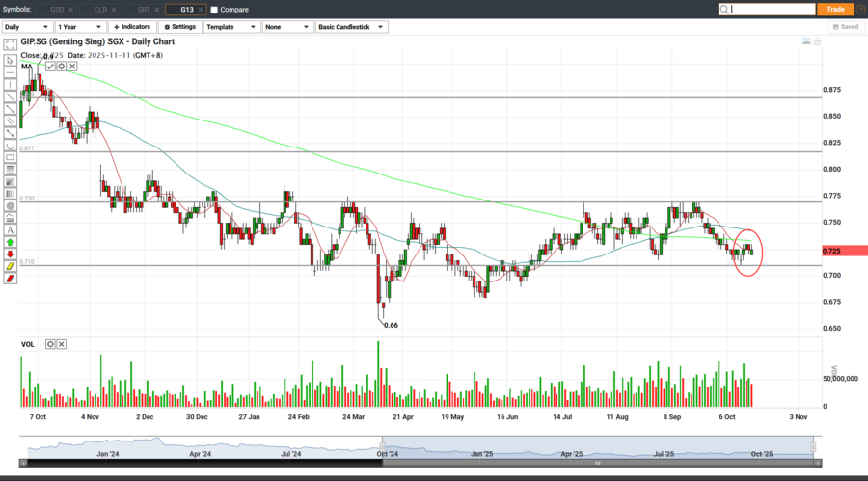Click the orange Trade button
The width and height of the screenshot is (868, 481).
(833, 10)
